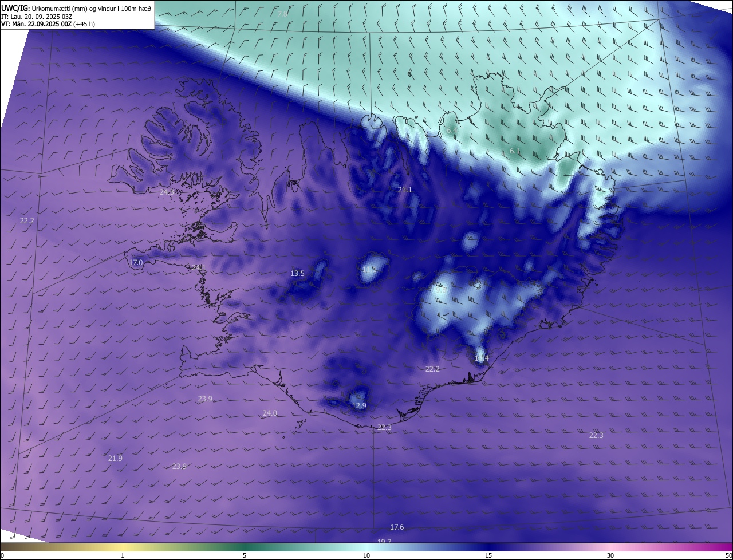The height and width of the screenshot is (560, 733).
Task: Click the 17.6 value on the map
Action: (397, 527)
